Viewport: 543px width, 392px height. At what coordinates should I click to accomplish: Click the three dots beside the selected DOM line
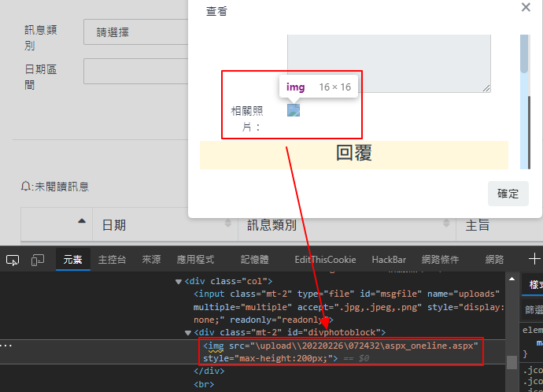coord(6,346)
